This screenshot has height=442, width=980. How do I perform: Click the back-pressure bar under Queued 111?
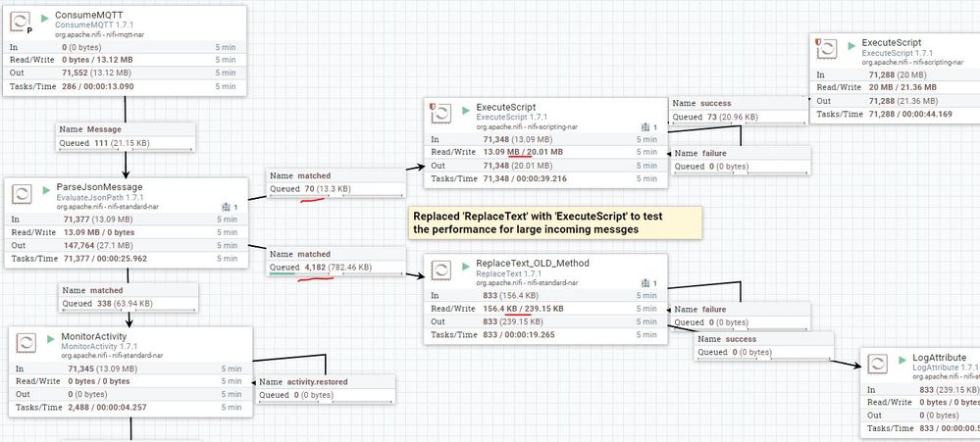[x=126, y=149]
